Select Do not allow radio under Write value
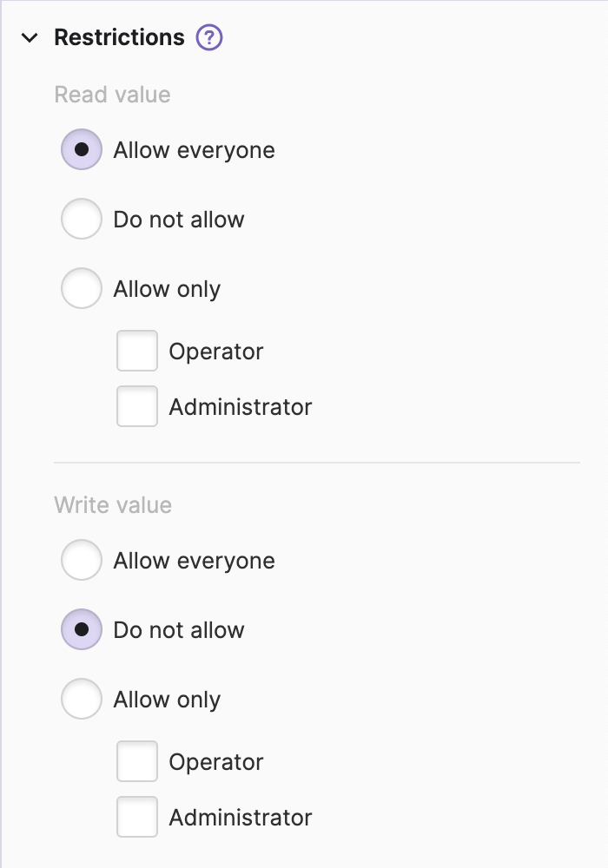Viewport: 608px width, 868px height. point(82,630)
